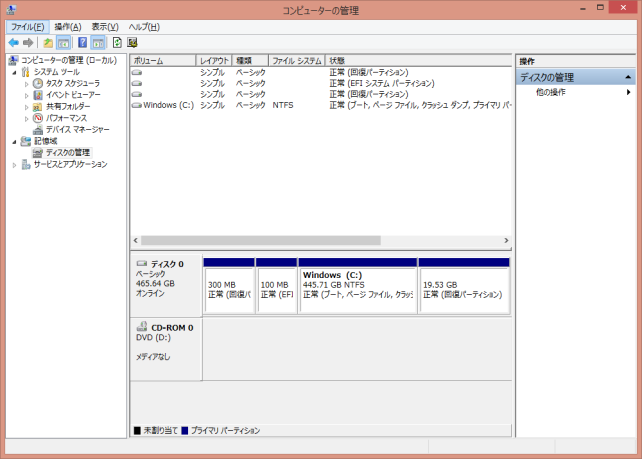Select the Windows (C:) volume list row
This screenshot has width=642, height=459.
pyautogui.click(x=167, y=105)
